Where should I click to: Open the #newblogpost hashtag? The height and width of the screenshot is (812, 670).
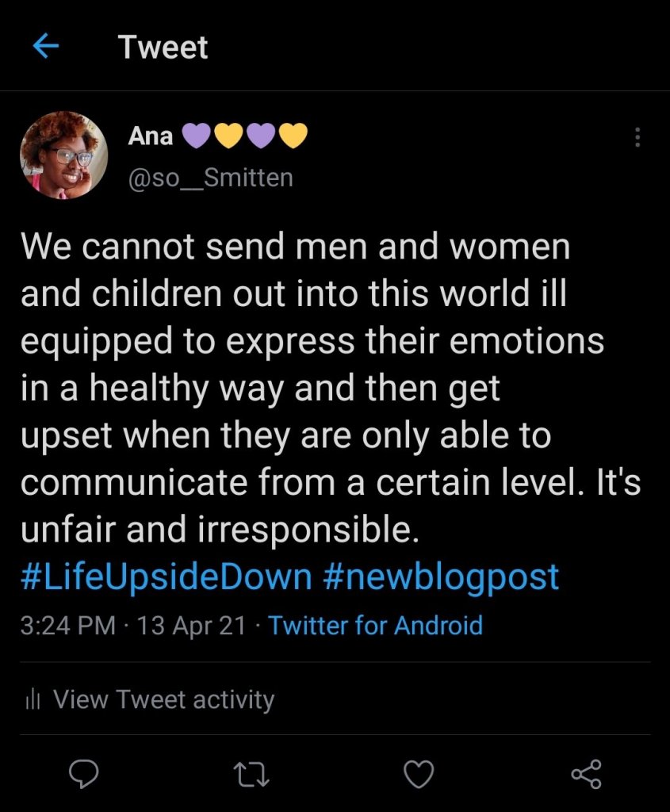441,576
